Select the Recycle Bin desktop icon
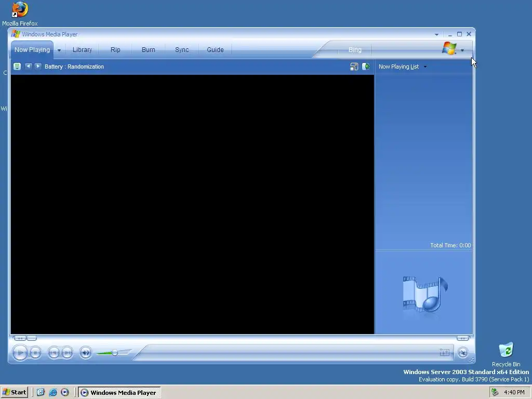Image resolution: width=532 pixels, height=399 pixels. coord(506,354)
